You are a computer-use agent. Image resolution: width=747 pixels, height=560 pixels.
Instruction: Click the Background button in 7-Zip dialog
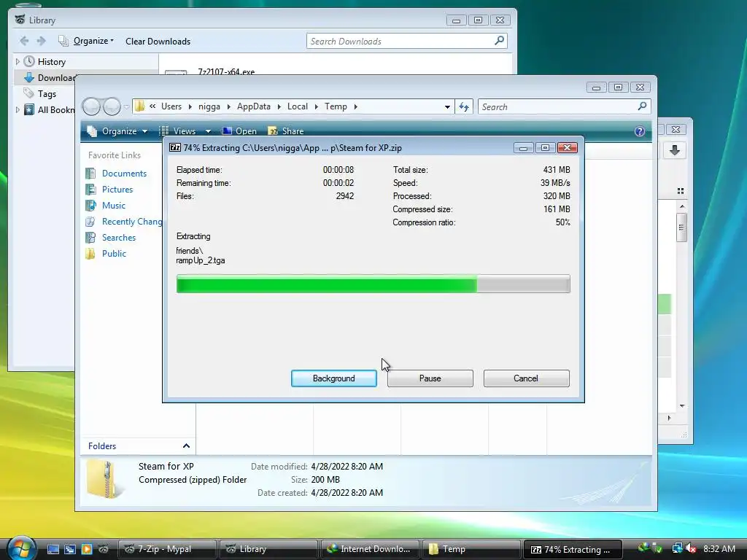333,378
